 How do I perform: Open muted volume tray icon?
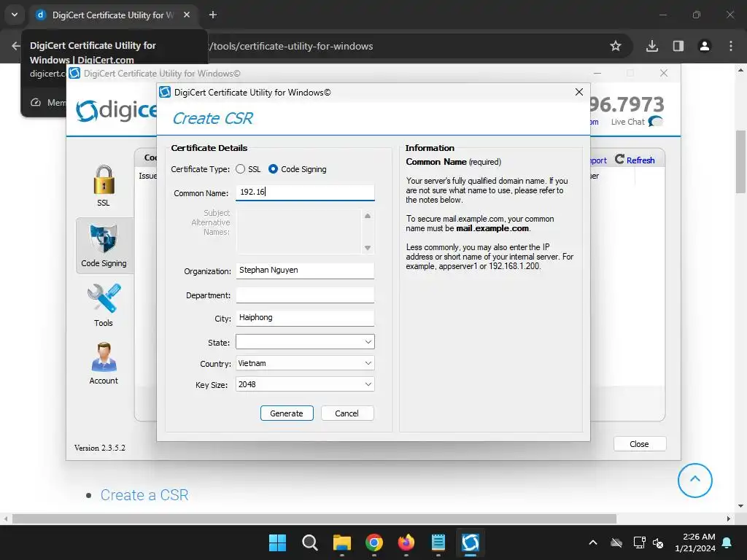(x=658, y=542)
